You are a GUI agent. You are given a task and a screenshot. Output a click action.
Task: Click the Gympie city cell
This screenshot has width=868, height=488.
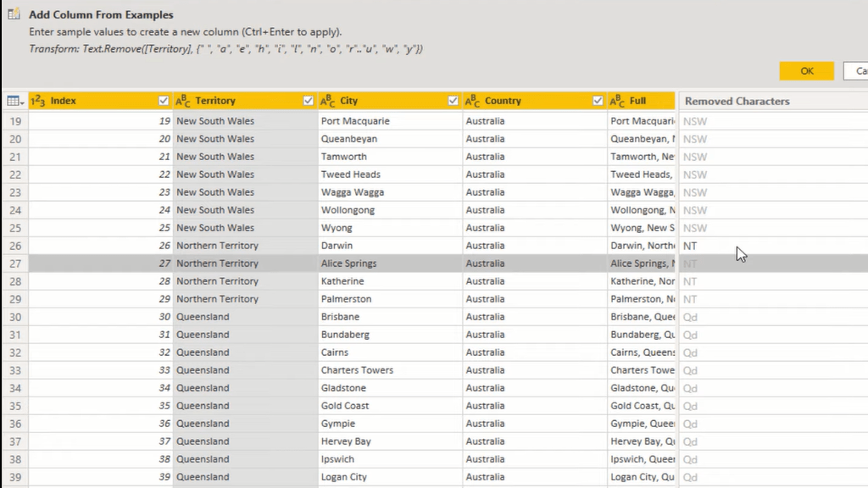[x=390, y=424]
